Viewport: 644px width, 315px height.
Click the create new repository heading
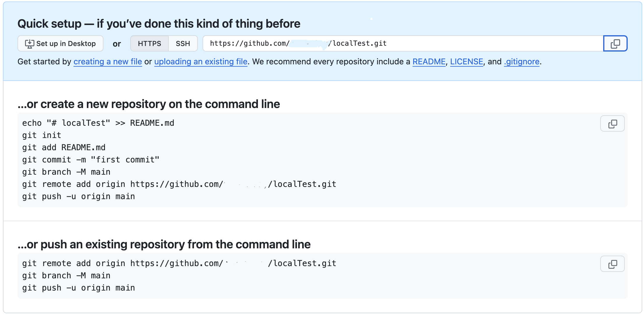click(149, 104)
